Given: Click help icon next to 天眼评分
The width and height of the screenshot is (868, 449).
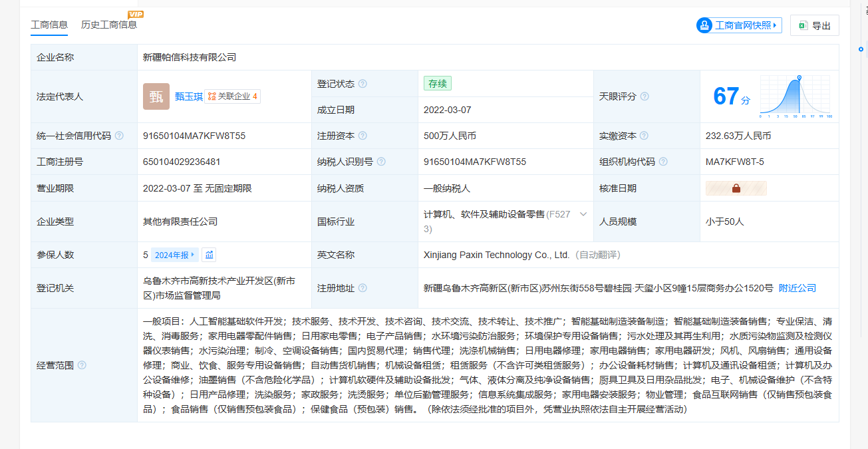Looking at the screenshot, I should (x=645, y=96).
